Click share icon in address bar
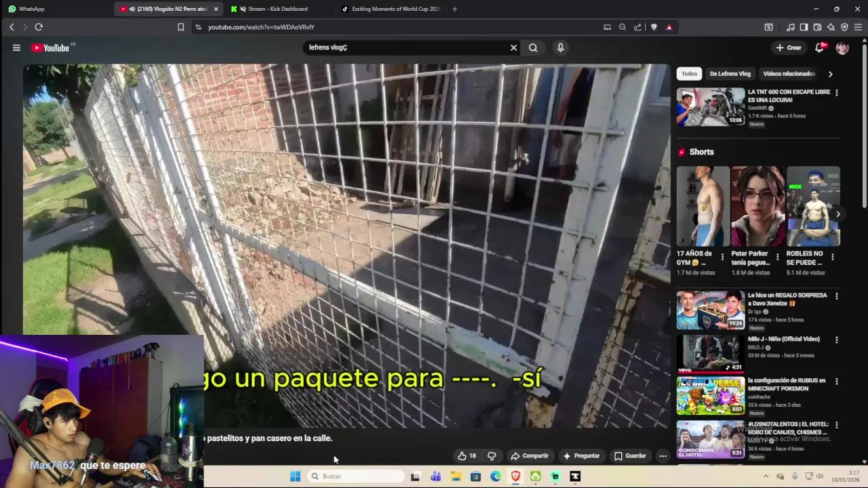This screenshot has height=488, width=868. coord(638,27)
